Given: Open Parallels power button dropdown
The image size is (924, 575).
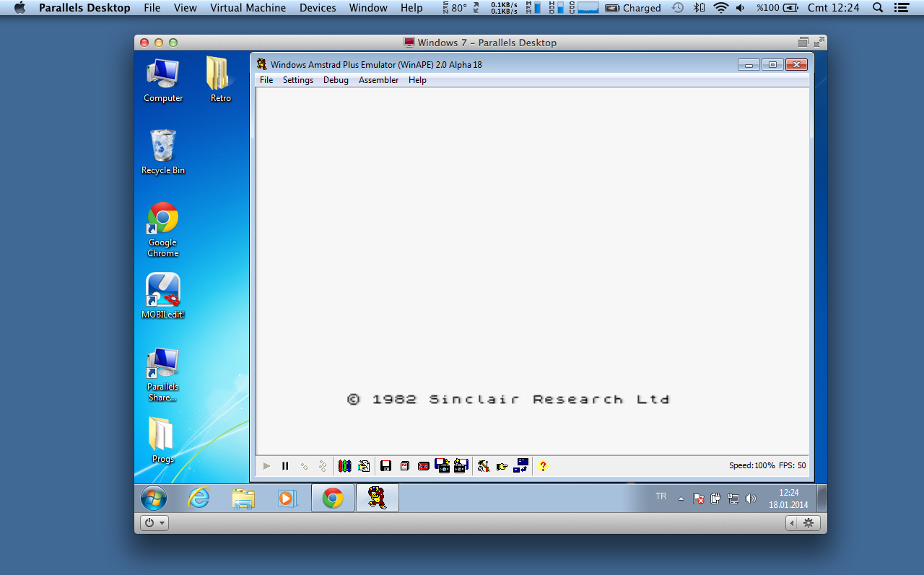Looking at the screenshot, I should (x=153, y=523).
